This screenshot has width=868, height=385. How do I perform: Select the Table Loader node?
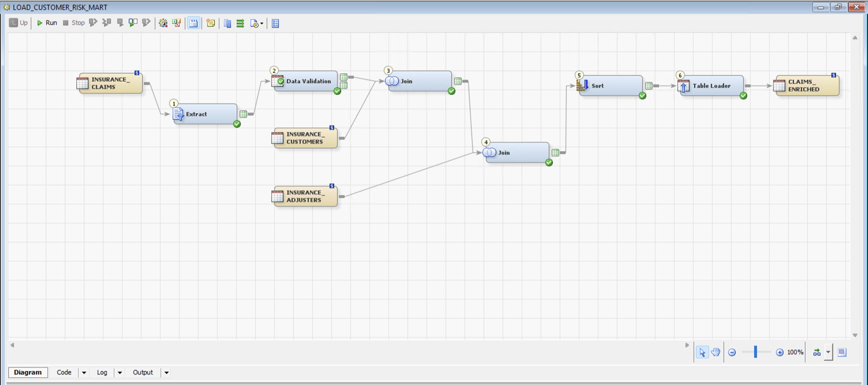tap(711, 86)
